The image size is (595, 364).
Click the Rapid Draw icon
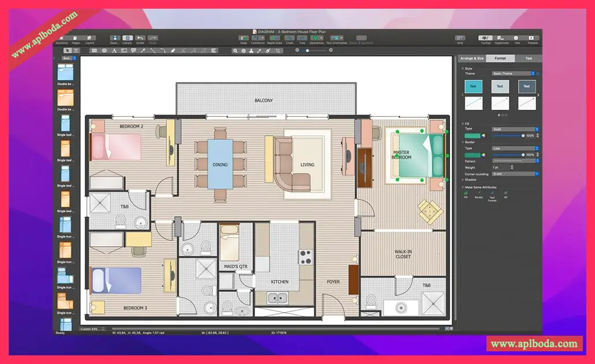pos(274,38)
